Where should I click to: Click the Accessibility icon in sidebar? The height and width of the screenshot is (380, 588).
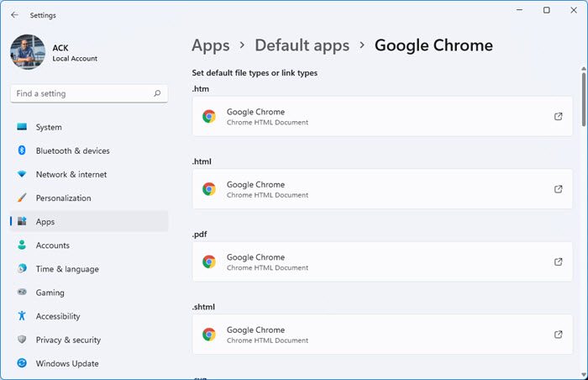[22, 317]
